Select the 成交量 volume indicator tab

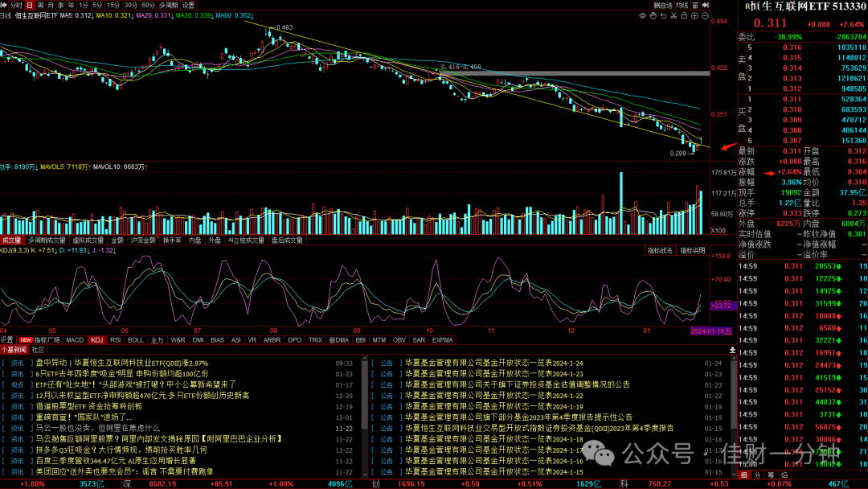pos(11,240)
